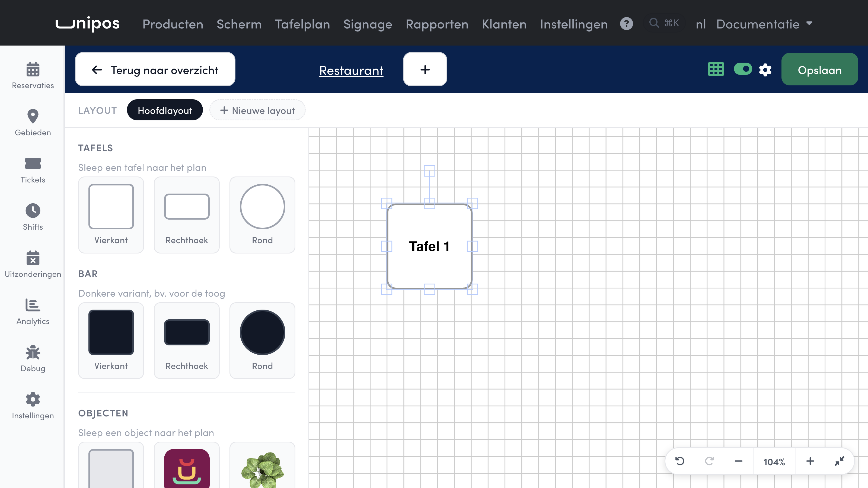This screenshot has width=868, height=488.
Task: Click the Opslaan save button
Action: pyautogui.click(x=819, y=69)
